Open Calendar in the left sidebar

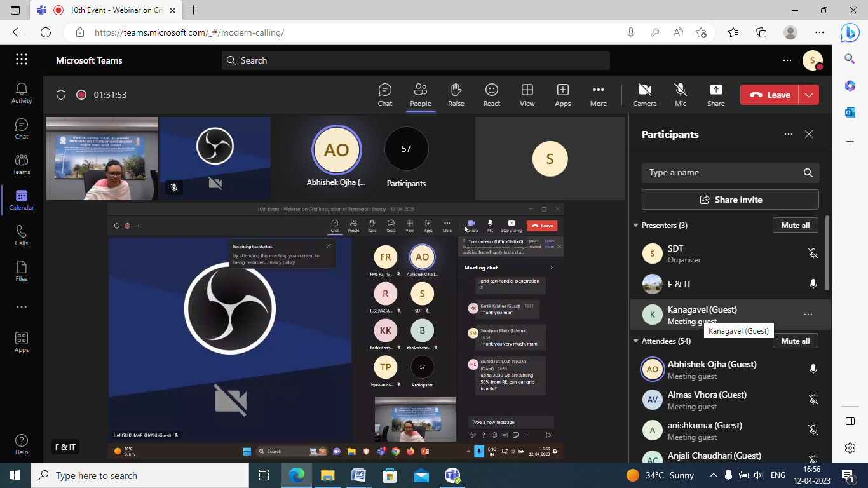(x=21, y=200)
